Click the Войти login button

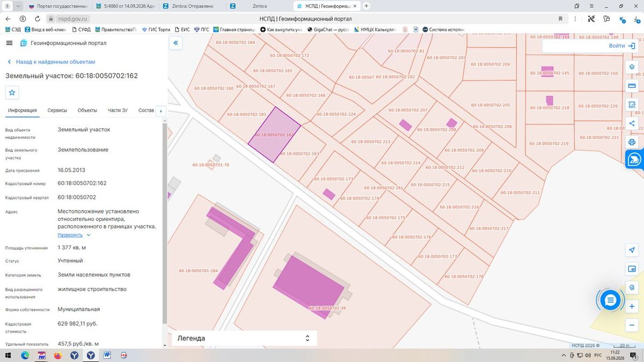622,46
